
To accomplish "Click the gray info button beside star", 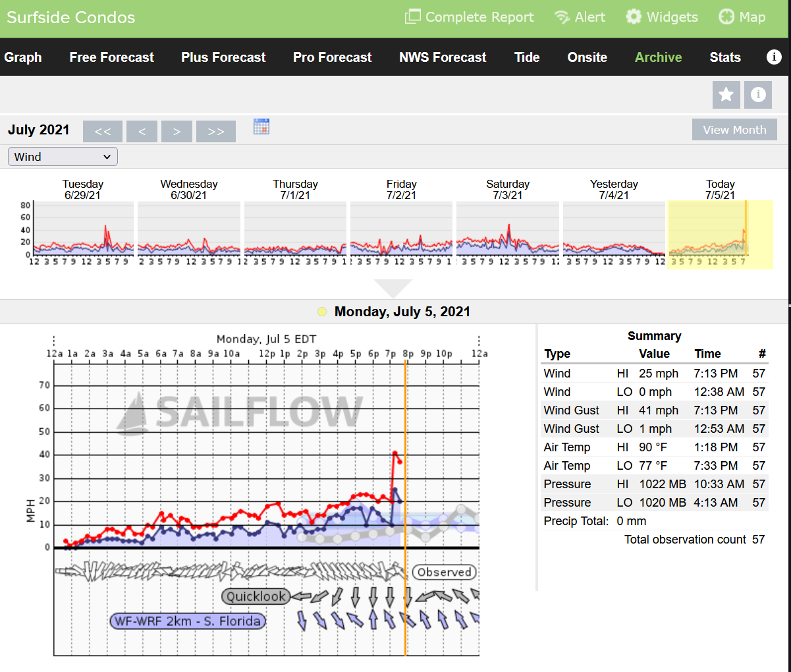I will point(758,95).
